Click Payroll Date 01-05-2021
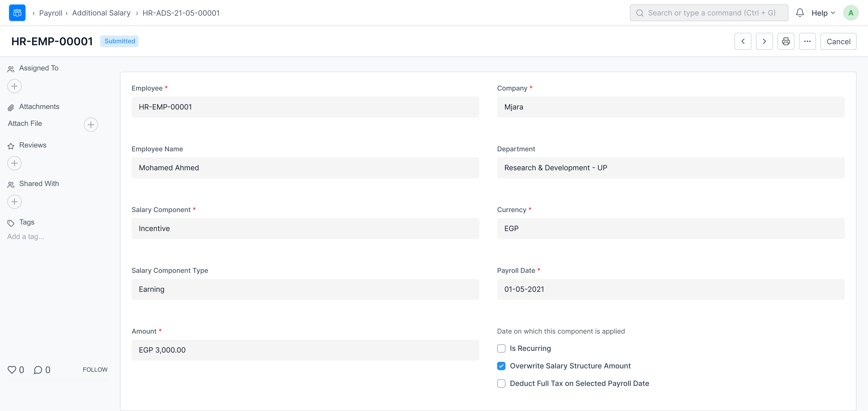The width and height of the screenshot is (868, 411). 671,289
